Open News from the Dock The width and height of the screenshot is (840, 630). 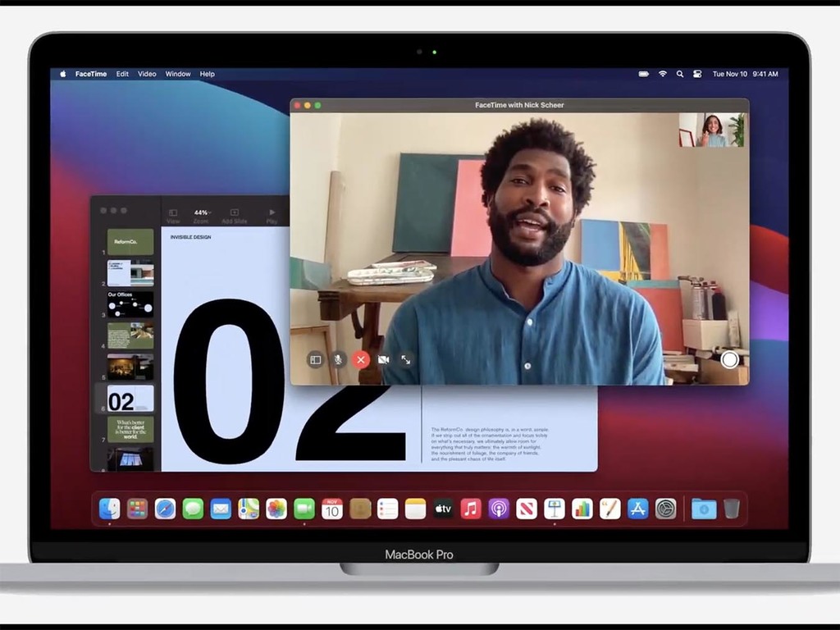(527, 509)
